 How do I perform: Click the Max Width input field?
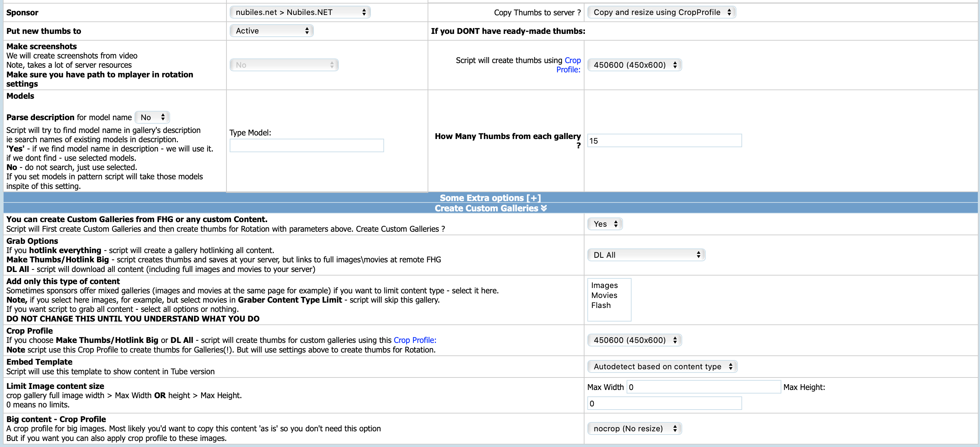pos(703,387)
